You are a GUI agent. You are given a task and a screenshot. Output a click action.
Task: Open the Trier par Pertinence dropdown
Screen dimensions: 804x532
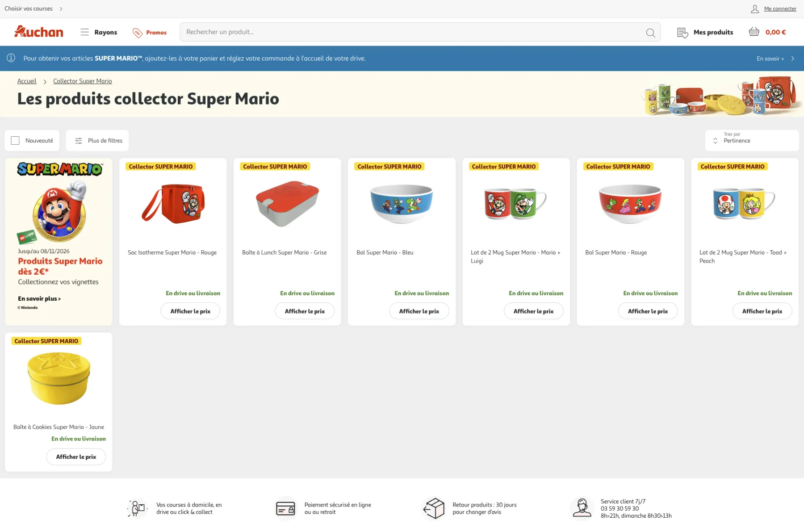752,140
